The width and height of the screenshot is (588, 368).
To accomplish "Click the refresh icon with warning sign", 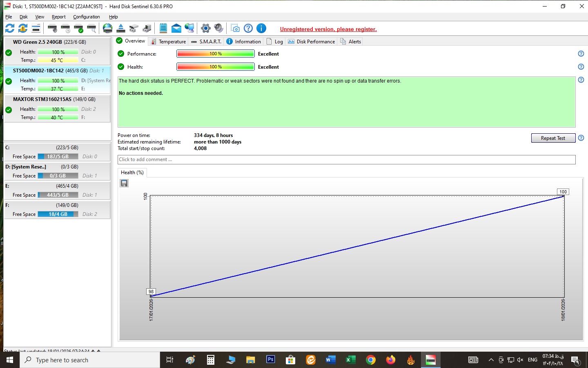I will point(23,28).
